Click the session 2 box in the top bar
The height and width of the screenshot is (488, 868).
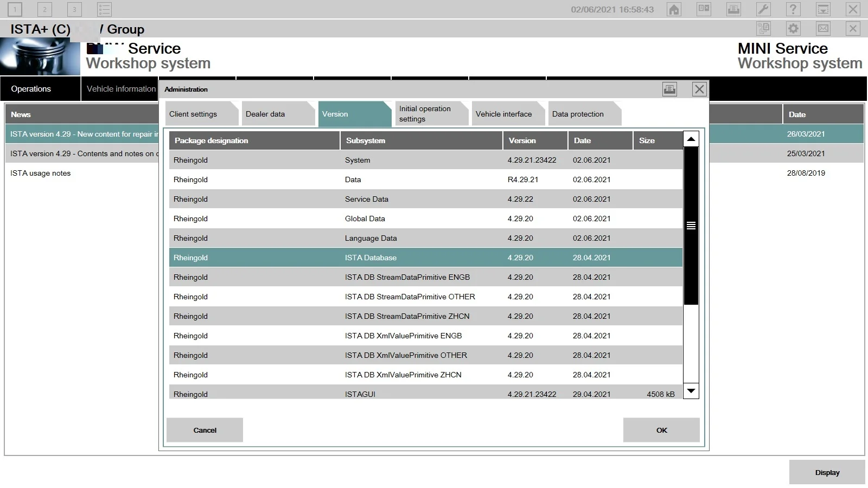click(x=45, y=9)
